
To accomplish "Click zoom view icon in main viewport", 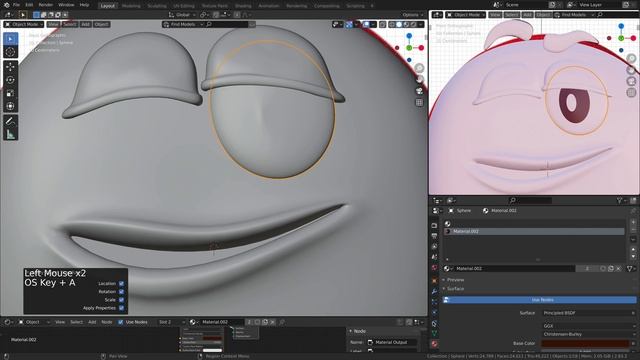I will [419, 68].
